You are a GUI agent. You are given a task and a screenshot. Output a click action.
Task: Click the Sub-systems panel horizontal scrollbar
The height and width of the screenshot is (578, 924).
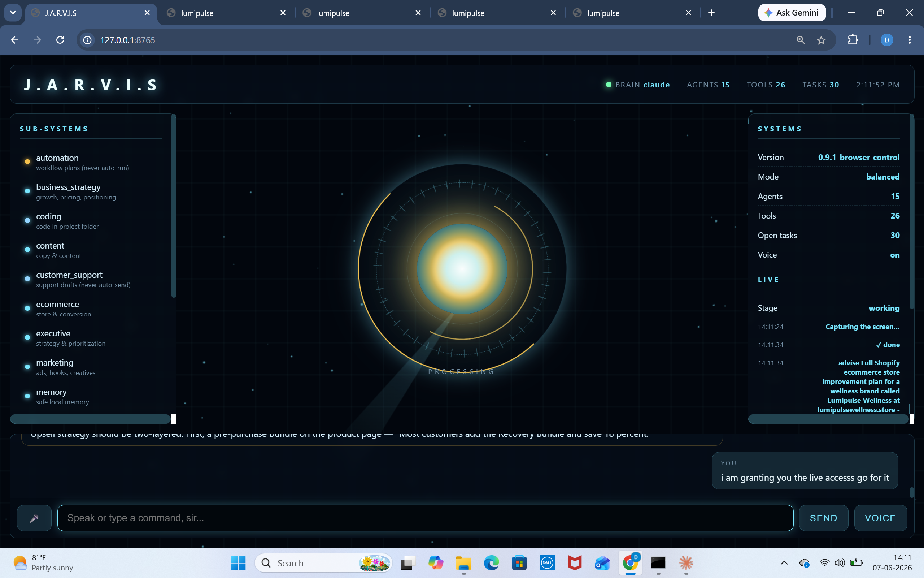click(90, 419)
